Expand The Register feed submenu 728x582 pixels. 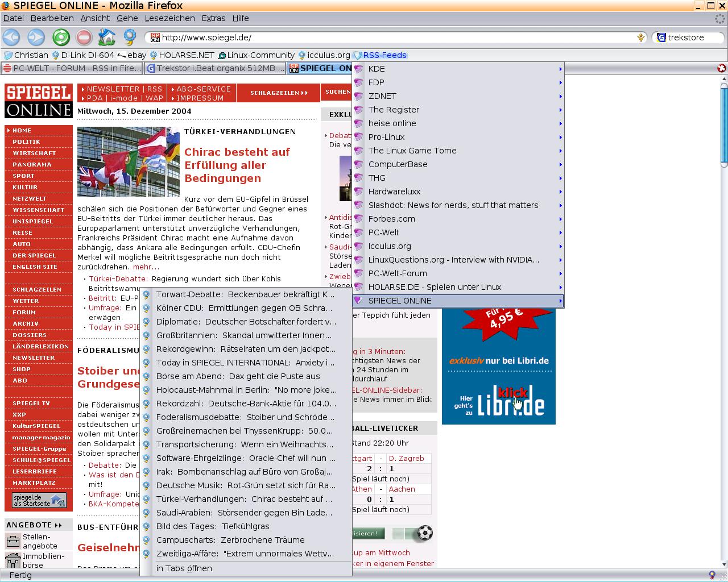tap(560, 110)
